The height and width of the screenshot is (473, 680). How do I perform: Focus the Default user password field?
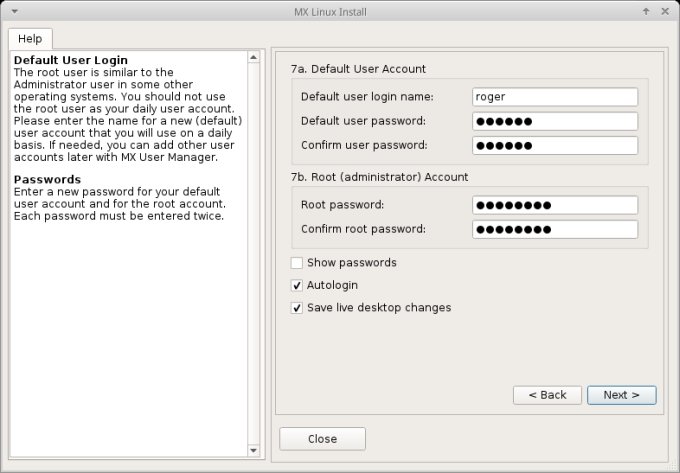pyautogui.click(x=555, y=121)
